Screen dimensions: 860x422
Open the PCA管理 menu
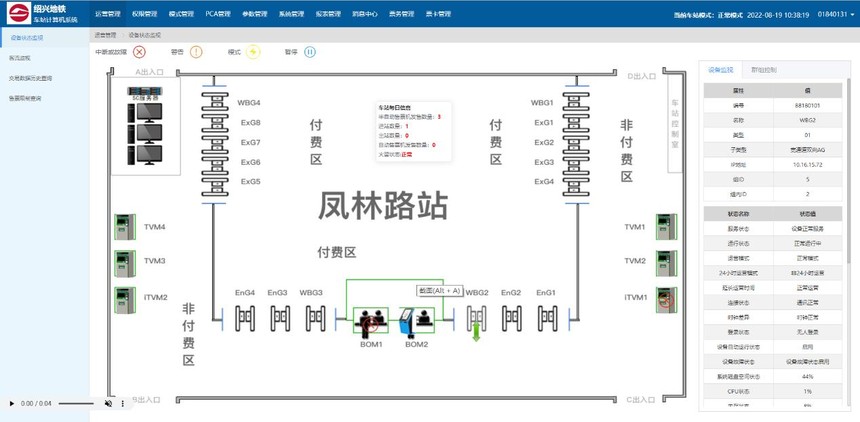tap(218, 15)
